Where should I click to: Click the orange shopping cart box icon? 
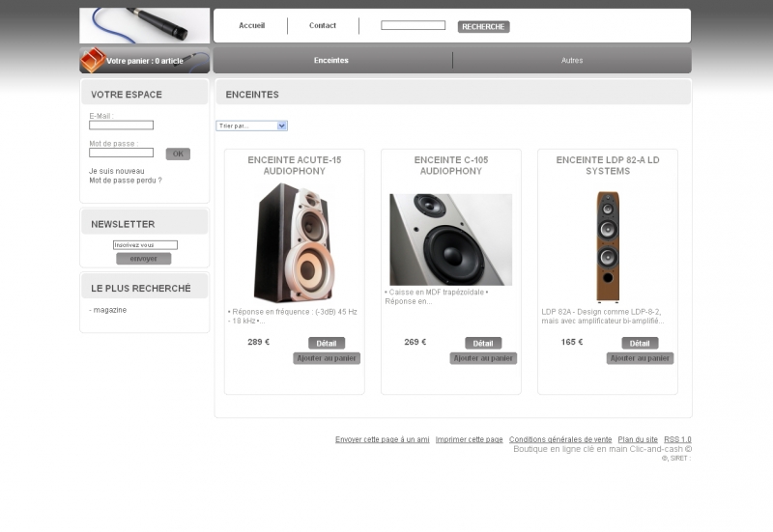point(93,60)
